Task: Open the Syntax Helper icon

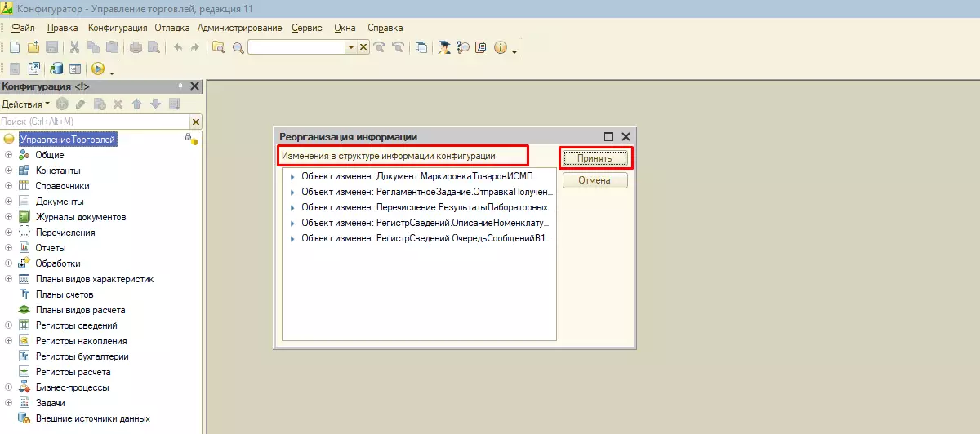Action: (x=444, y=48)
